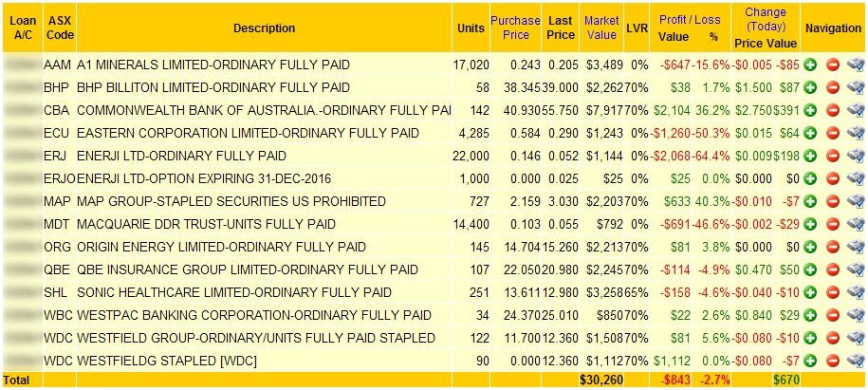This screenshot has width=868, height=390.
Task: Click green plus icon in QBE row
Action: pyautogui.click(x=810, y=269)
